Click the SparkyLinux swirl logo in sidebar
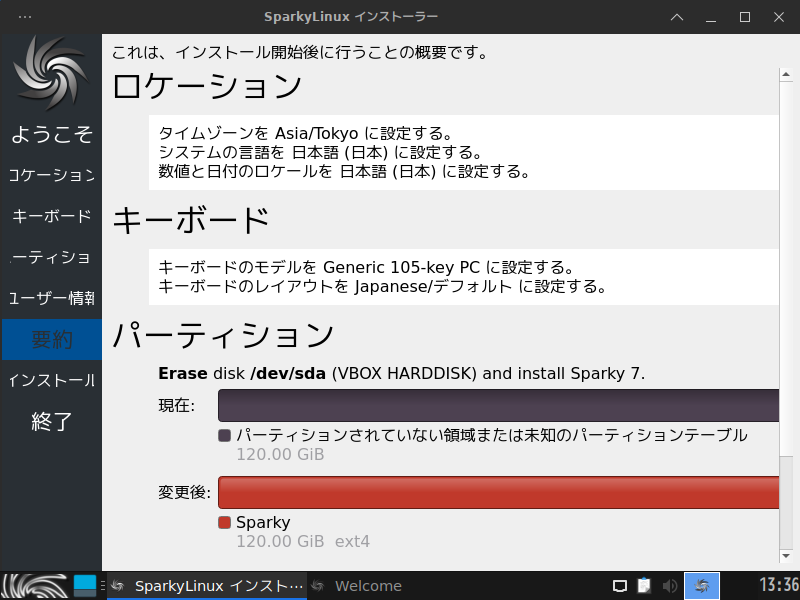The height and width of the screenshot is (600, 800). point(51,72)
